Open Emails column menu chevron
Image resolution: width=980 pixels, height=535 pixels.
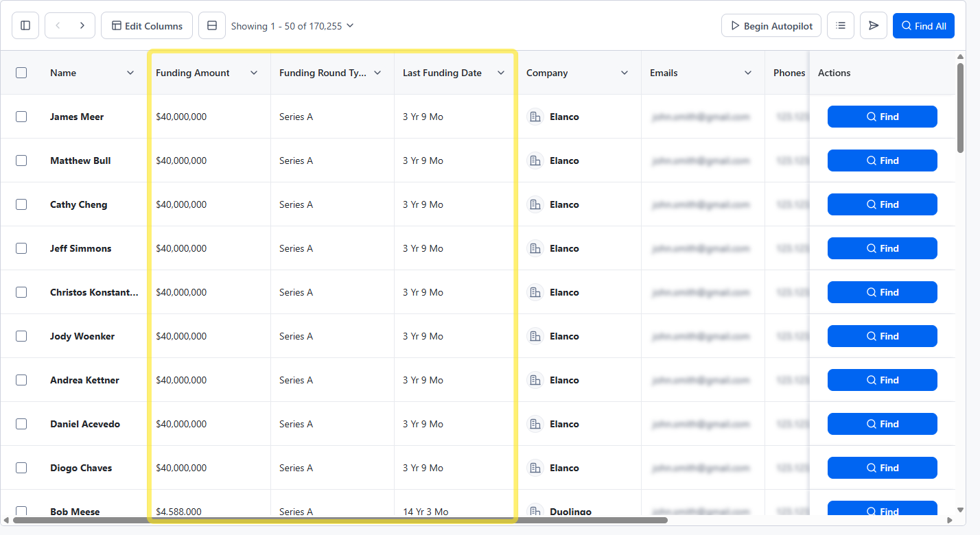[x=748, y=73]
